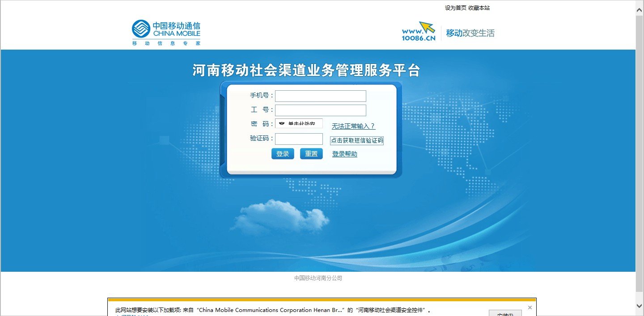Click the China Mobile logo
644x316 pixels.
[165, 30]
